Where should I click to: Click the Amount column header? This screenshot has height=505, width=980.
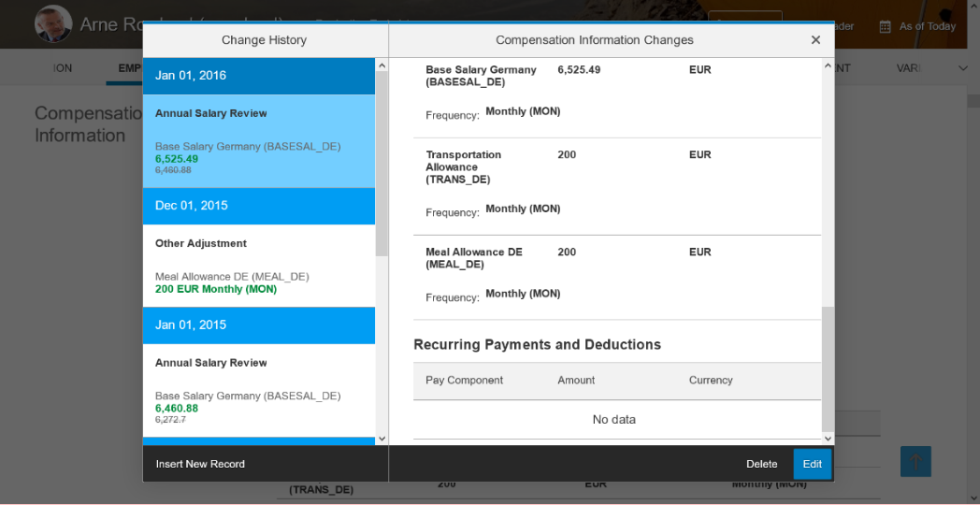(576, 380)
